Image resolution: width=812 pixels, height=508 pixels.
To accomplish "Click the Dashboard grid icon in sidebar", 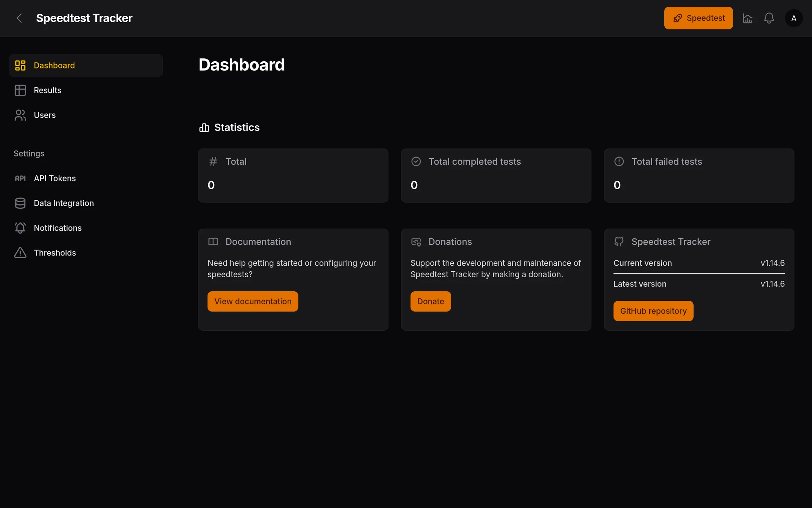I will tap(20, 65).
